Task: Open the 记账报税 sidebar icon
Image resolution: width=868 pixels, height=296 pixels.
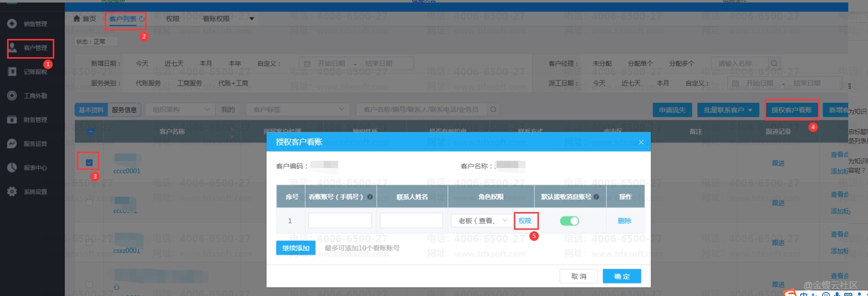Action: coord(12,72)
